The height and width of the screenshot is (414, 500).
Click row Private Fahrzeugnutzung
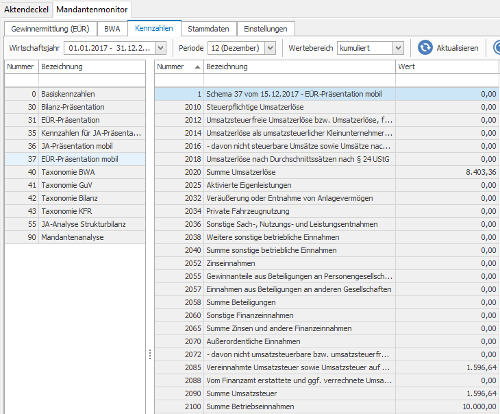coord(327,211)
